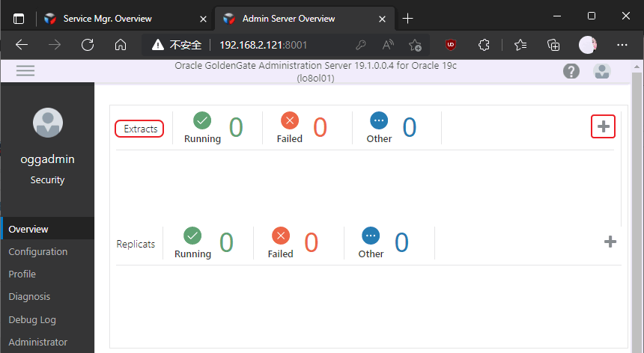Open the help question mark icon
Screen dimensions: 644x353
click(571, 72)
